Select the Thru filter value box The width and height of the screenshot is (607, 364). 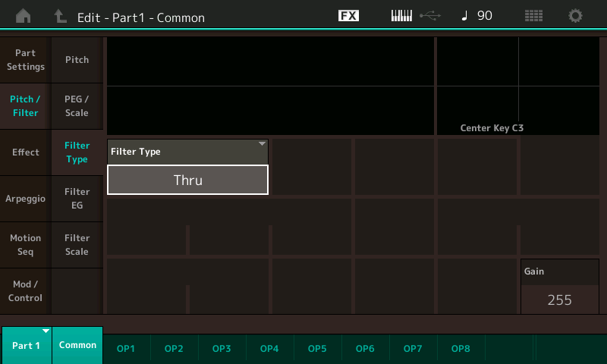[x=187, y=180]
